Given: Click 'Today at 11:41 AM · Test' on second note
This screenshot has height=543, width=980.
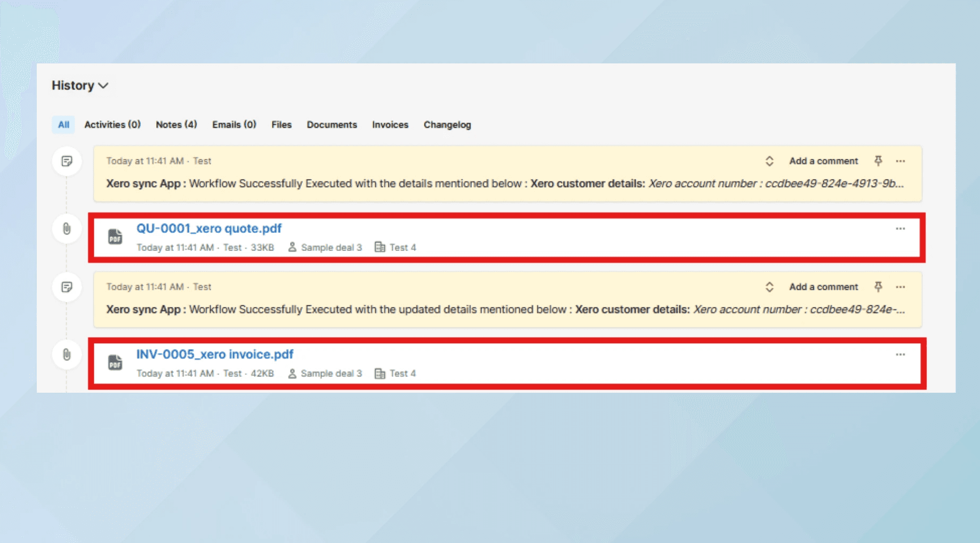Looking at the screenshot, I should (159, 287).
